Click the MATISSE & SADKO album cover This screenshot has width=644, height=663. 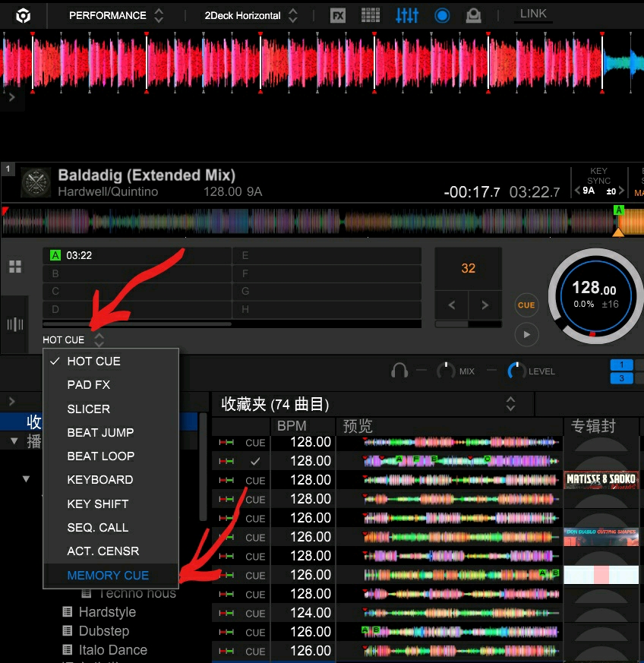click(x=601, y=480)
